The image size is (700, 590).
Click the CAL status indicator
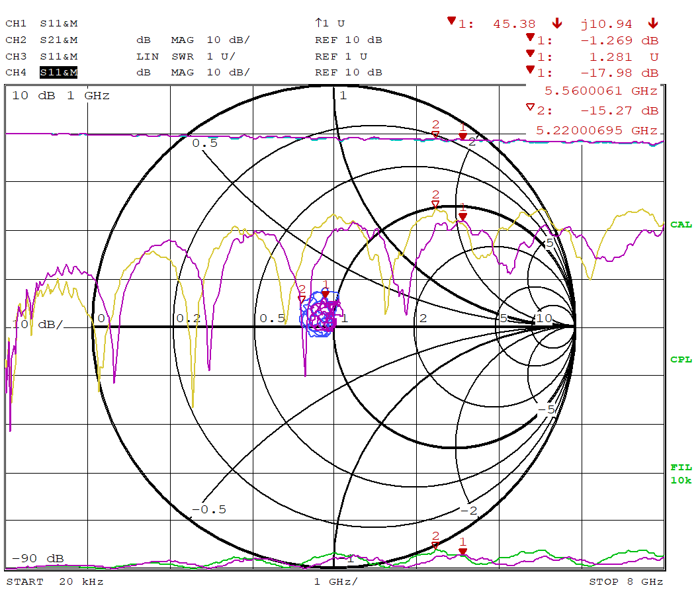pyautogui.click(x=681, y=224)
